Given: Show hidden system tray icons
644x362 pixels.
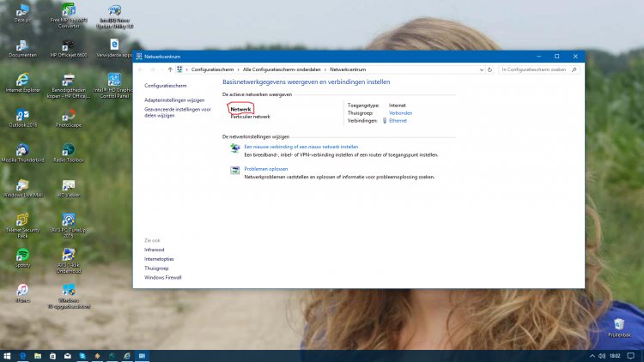Looking at the screenshot, I should pyautogui.click(x=592, y=355).
